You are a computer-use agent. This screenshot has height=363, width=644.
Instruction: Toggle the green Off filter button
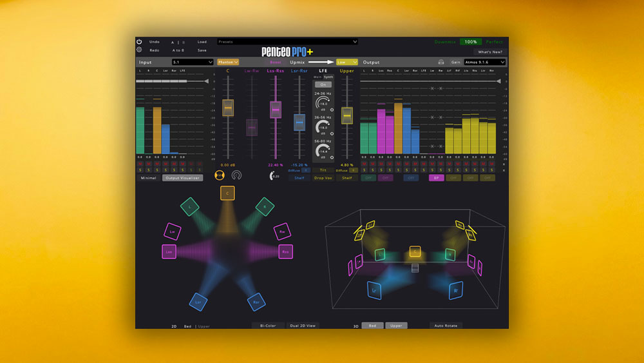(368, 177)
